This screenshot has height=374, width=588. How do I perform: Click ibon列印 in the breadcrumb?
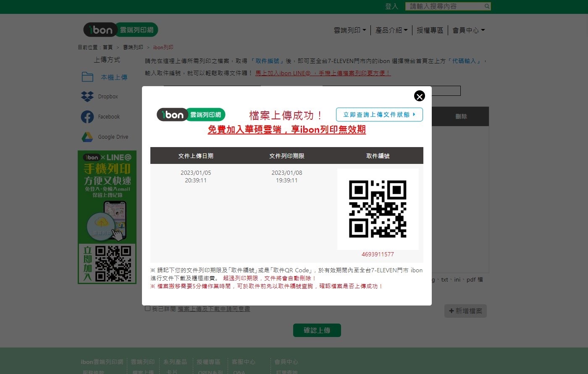coord(163,47)
